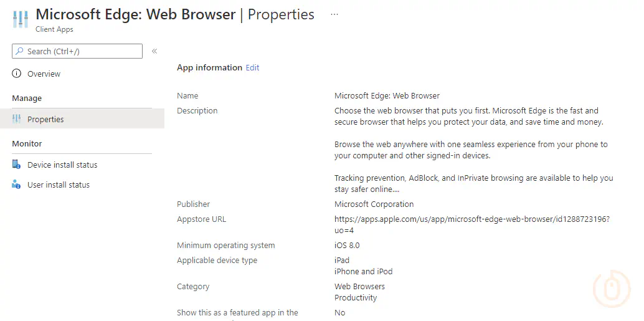
Task: Click the Device install status icon
Action: point(17,165)
